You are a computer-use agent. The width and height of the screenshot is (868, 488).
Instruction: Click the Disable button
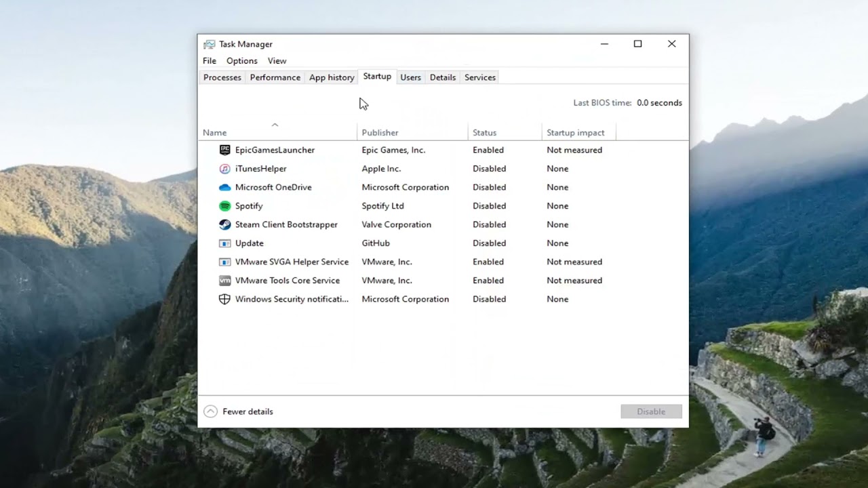click(x=651, y=411)
